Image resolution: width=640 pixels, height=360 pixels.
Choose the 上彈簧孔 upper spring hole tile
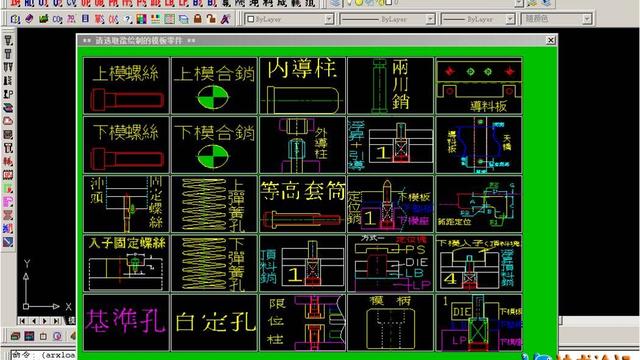214,204
